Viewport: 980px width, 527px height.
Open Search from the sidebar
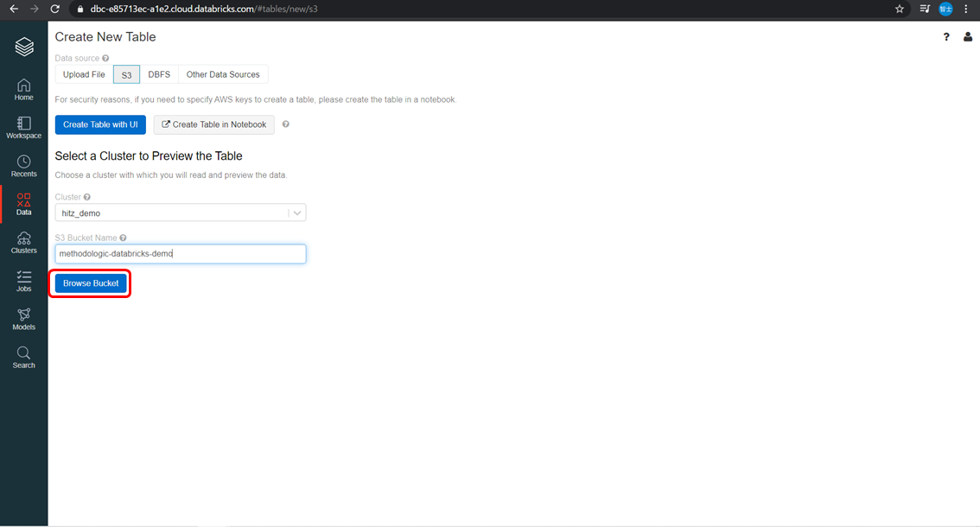coord(23,357)
